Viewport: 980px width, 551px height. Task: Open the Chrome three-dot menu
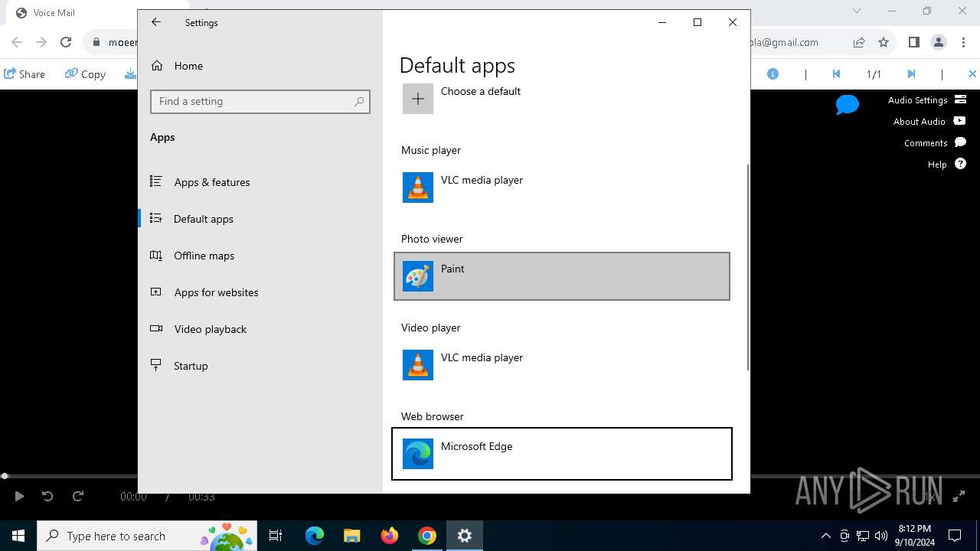point(963,43)
